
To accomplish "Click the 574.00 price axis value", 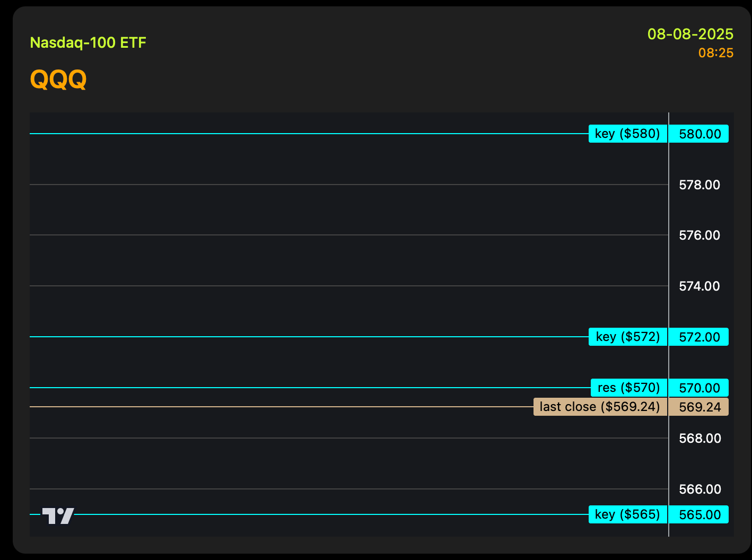I will pos(699,286).
